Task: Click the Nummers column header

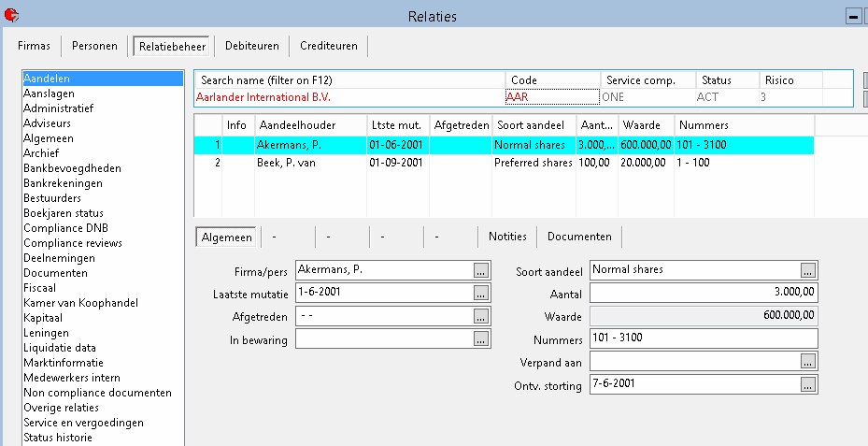Action: click(744, 125)
